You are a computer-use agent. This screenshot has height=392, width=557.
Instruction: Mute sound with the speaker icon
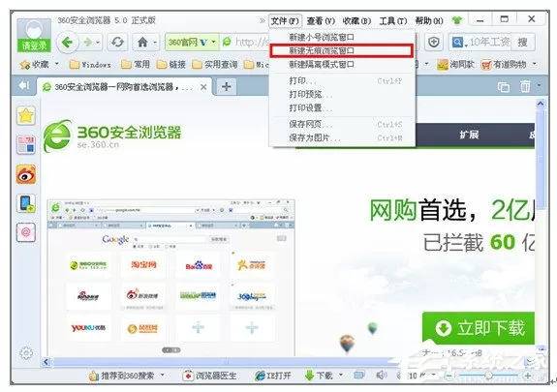pyautogui.click(x=381, y=375)
